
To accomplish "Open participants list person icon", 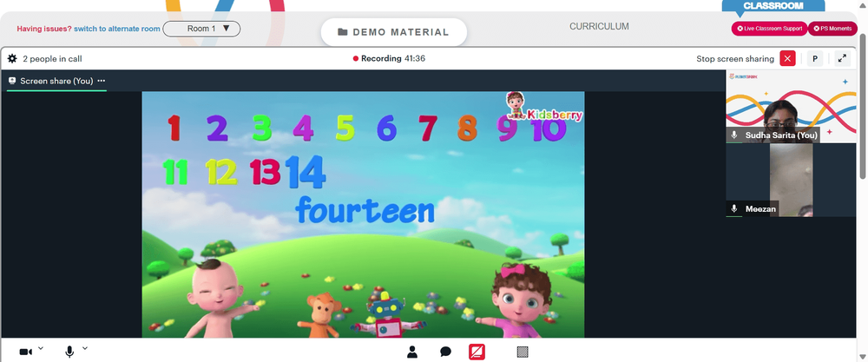I will pos(411,352).
